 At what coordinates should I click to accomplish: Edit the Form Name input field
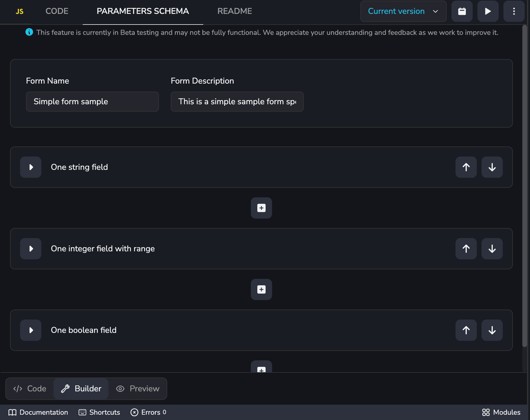(x=92, y=102)
